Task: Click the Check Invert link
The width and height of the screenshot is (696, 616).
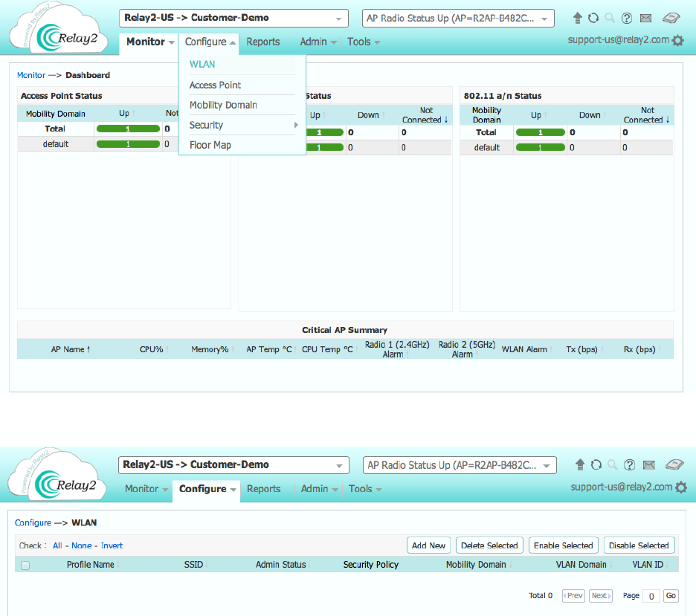Action: [112, 545]
